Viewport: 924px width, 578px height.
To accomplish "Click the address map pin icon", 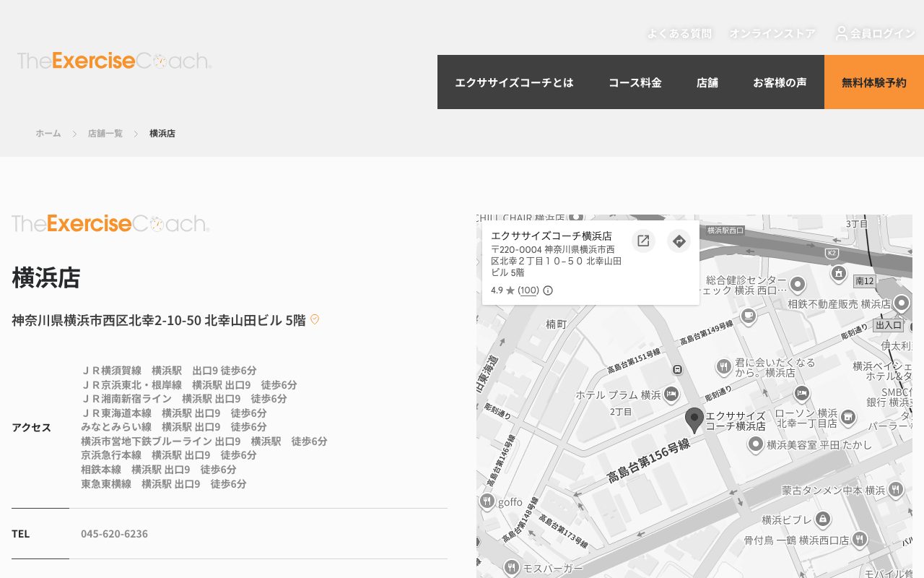I will 315,319.
